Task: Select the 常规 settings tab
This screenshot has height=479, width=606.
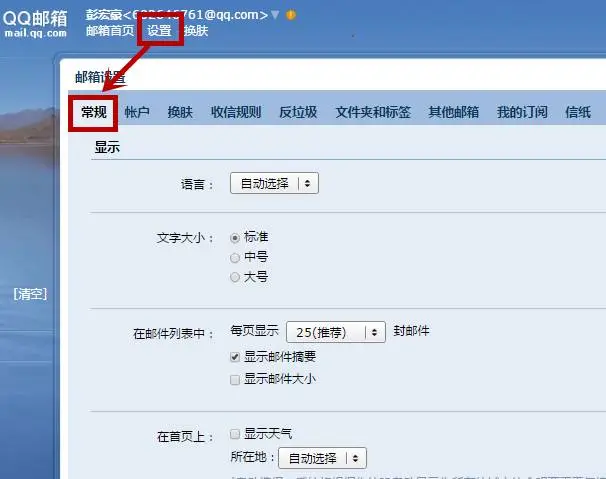Action: 94,113
